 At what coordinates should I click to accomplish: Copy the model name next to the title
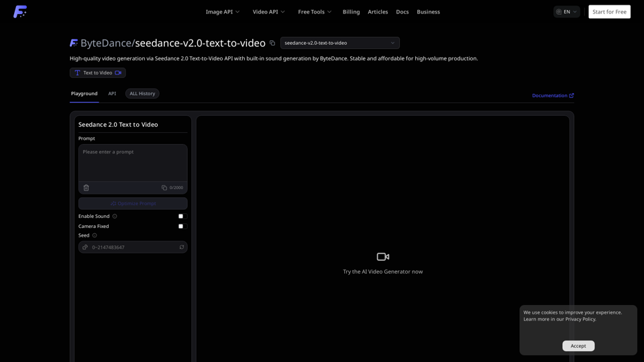pos(272,43)
